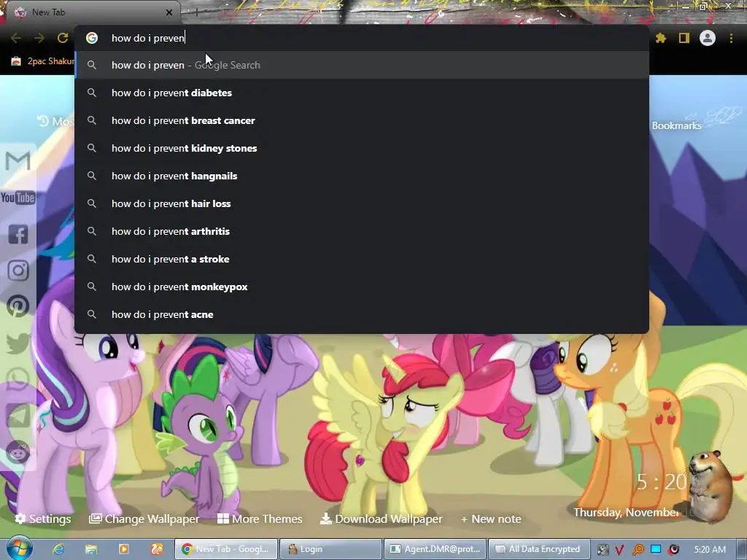Screen dimensions: 747x560
Task: Select suggestion 'how do i prevent kidney stones'
Action: tap(362, 148)
